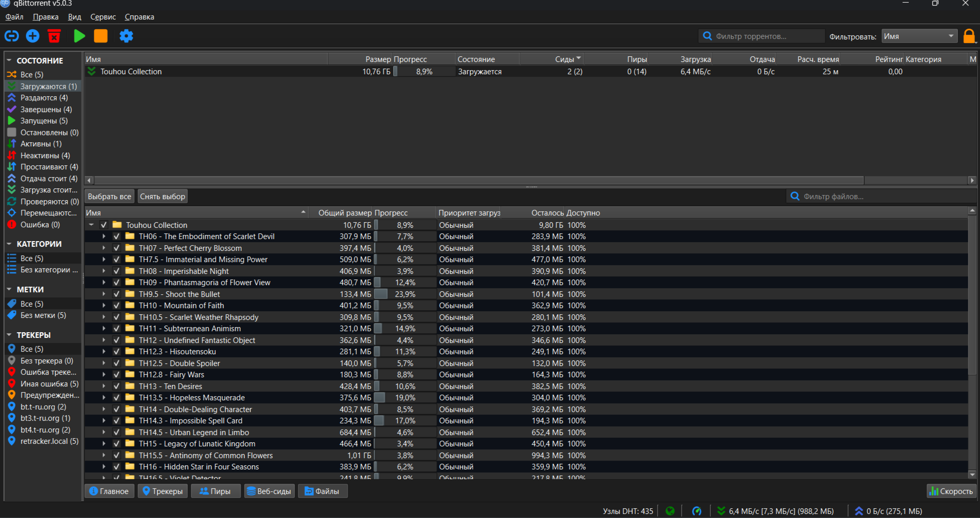This screenshot has height=518, width=980.
Task: Collapse the МЕТКИ sidebar section
Action: (x=9, y=290)
